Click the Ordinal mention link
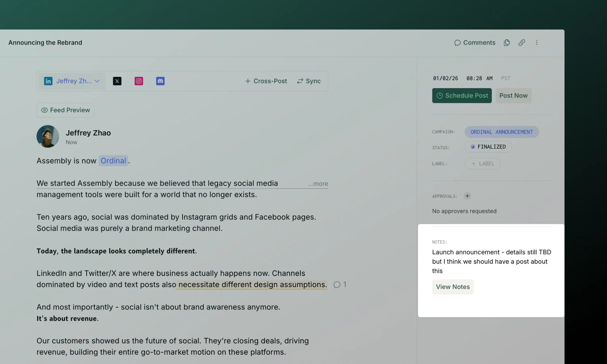Screen dimensions: 607x364 pyautogui.click(x=113, y=161)
